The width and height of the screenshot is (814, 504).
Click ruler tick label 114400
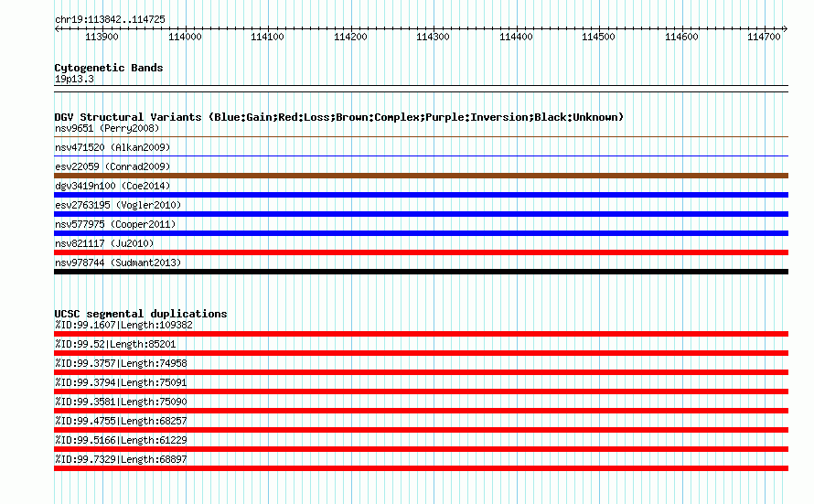pos(516,37)
